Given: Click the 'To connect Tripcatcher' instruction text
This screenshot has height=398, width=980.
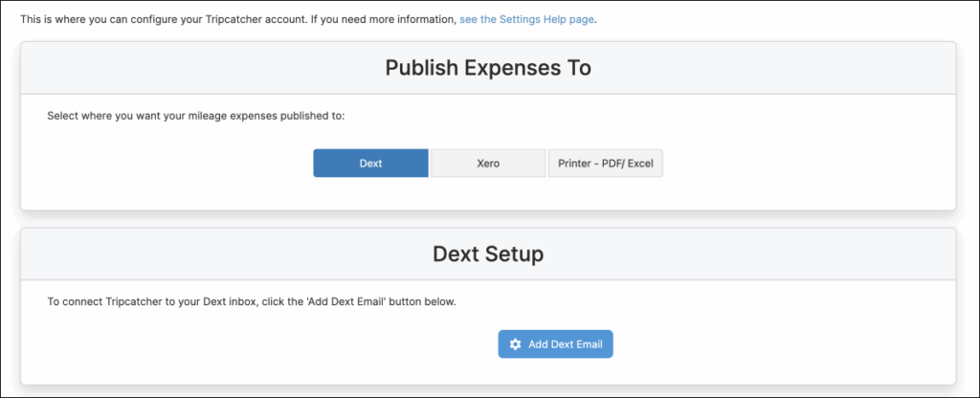Looking at the screenshot, I should (251, 302).
